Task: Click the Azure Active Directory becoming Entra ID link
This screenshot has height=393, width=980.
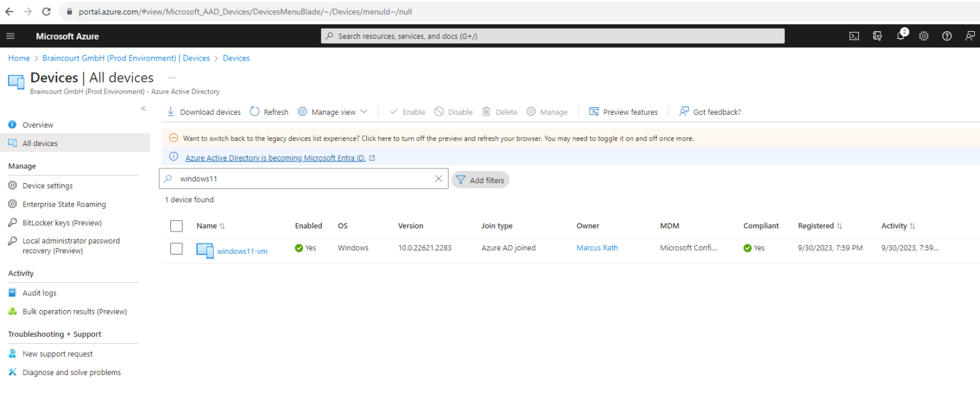Action: coord(275,158)
